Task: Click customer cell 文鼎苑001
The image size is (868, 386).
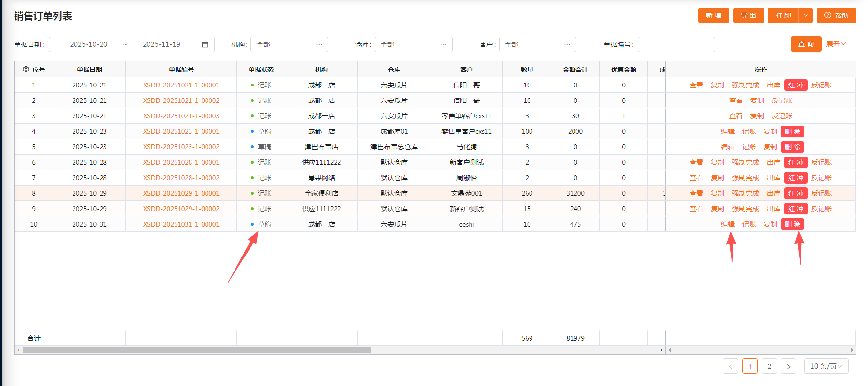Action: coord(467,193)
